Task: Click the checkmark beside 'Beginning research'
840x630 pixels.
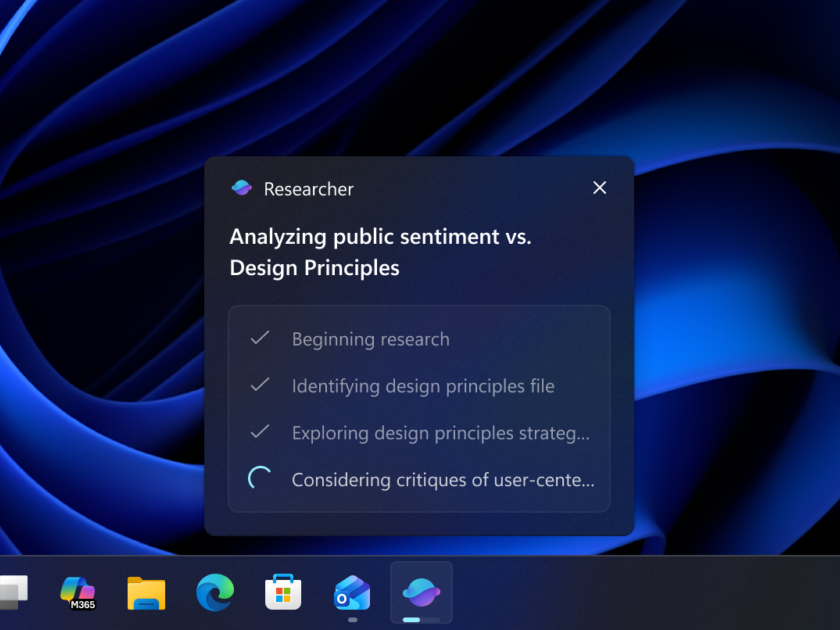Action: pos(260,338)
